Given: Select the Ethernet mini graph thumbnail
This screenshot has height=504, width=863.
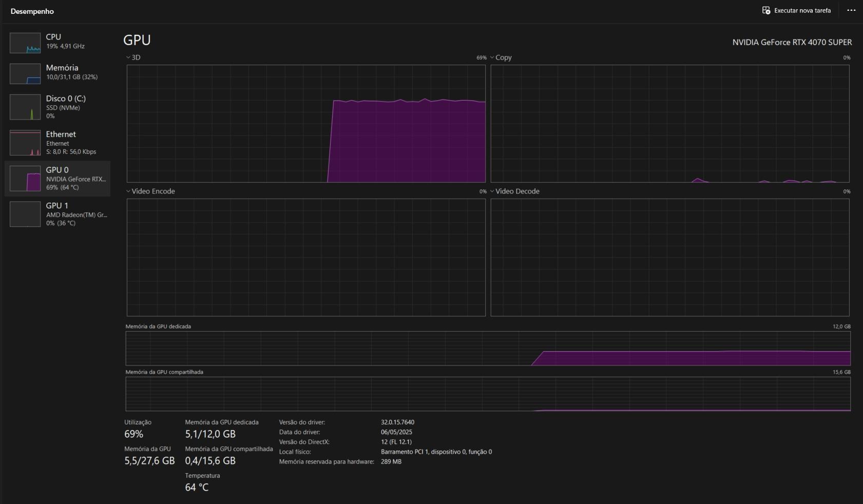Looking at the screenshot, I should pos(25,143).
